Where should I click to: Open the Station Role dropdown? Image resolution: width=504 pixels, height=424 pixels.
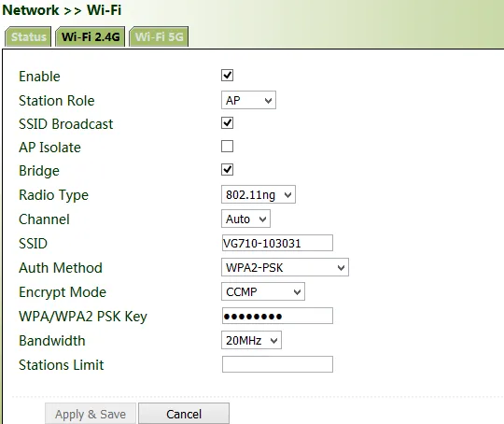tap(248, 100)
